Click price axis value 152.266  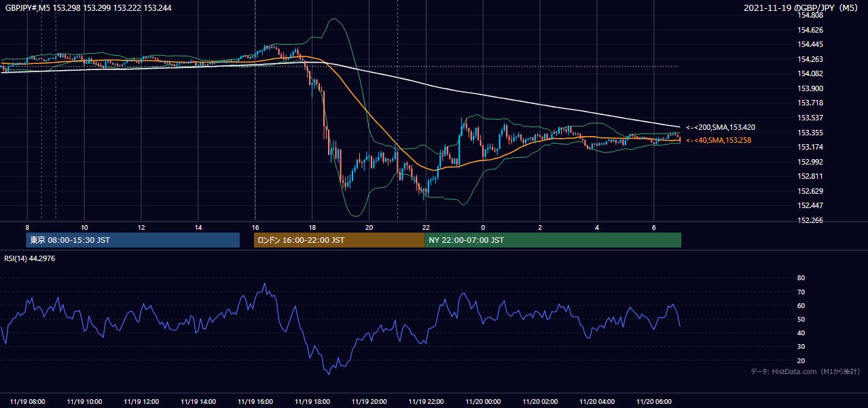(810, 220)
